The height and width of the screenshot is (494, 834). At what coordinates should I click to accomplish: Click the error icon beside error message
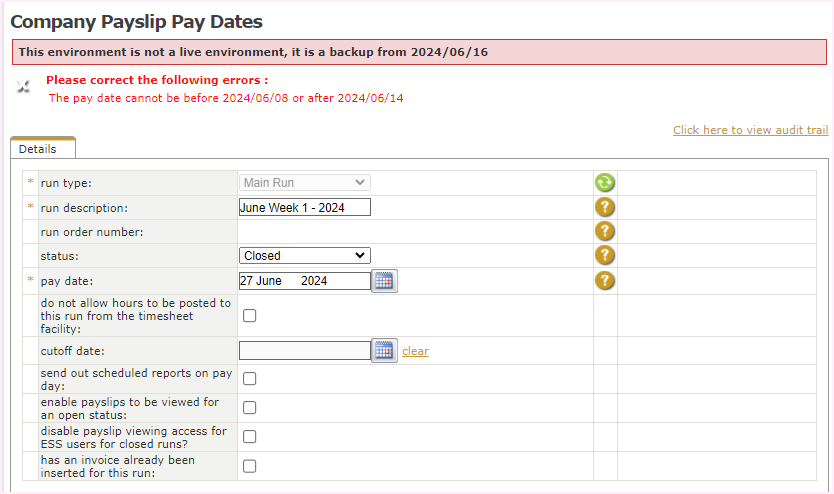(x=24, y=87)
